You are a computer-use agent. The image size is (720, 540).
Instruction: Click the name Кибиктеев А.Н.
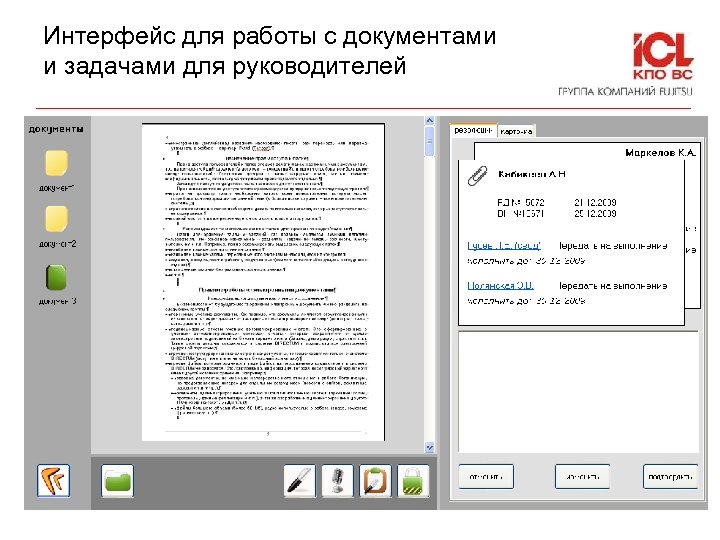(x=532, y=174)
